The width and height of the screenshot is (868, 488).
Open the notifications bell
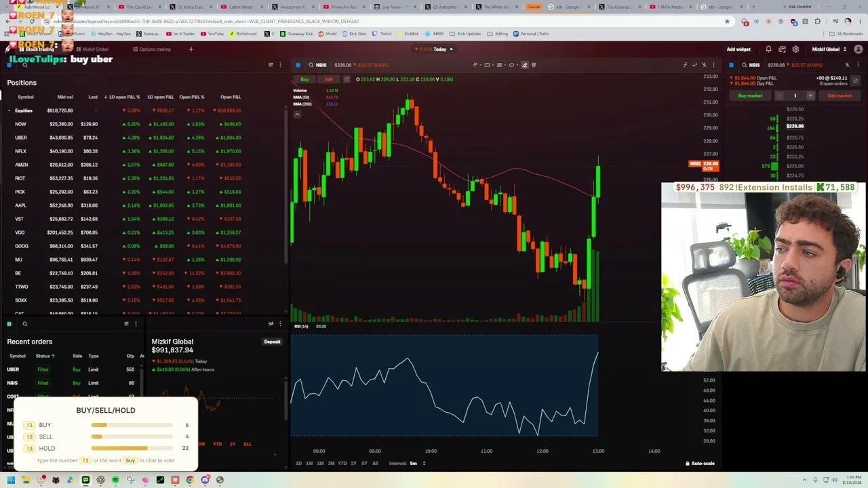coord(768,49)
